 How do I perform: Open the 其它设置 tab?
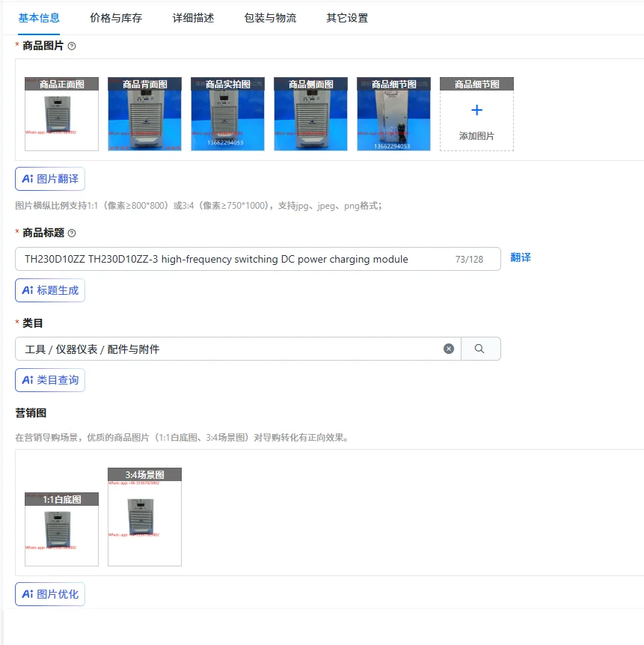point(345,16)
